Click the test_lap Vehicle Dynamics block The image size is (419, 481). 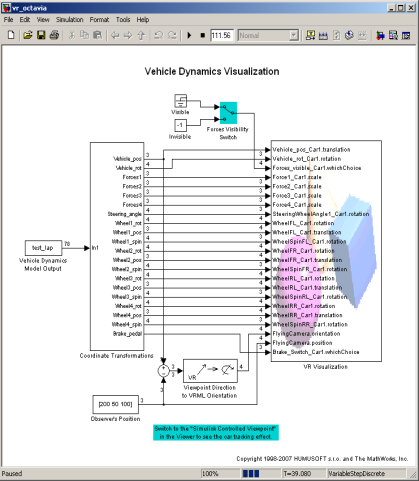(x=43, y=248)
